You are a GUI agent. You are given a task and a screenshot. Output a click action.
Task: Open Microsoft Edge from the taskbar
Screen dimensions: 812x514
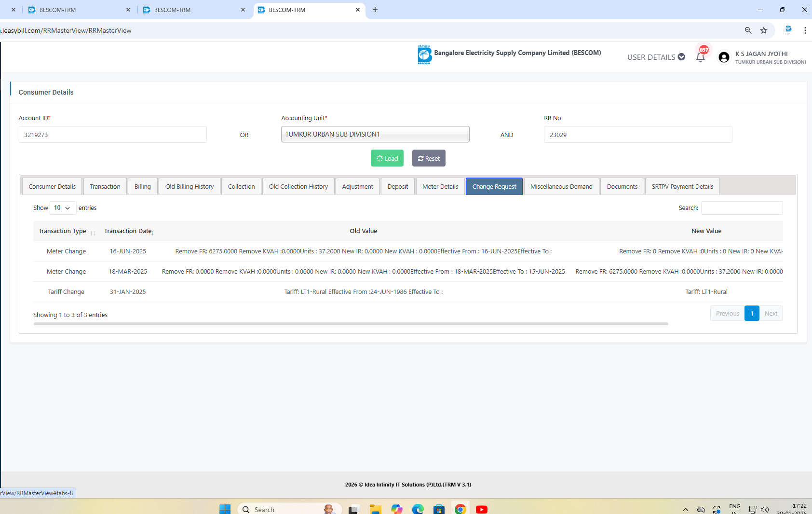[418, 509]
